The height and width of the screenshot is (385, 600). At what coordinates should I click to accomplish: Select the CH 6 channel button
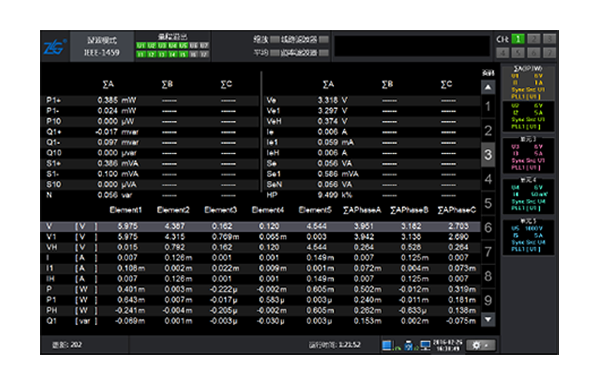point(533,53)
